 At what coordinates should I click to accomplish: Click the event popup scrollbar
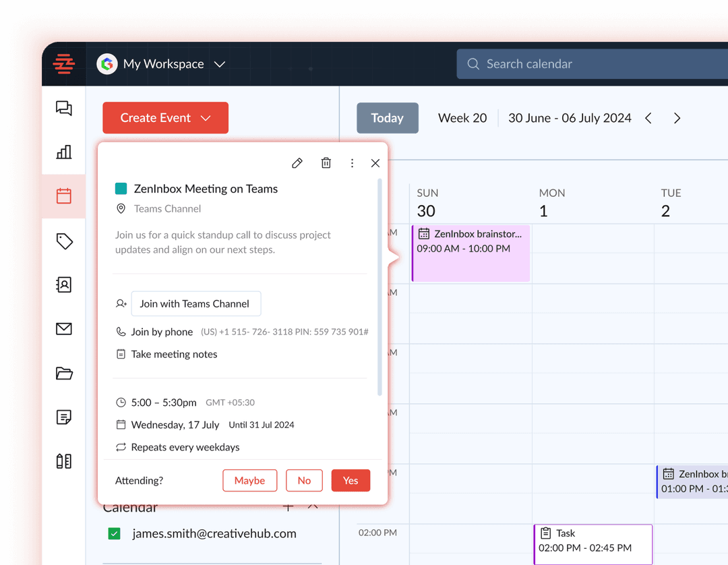click(380, 287)
